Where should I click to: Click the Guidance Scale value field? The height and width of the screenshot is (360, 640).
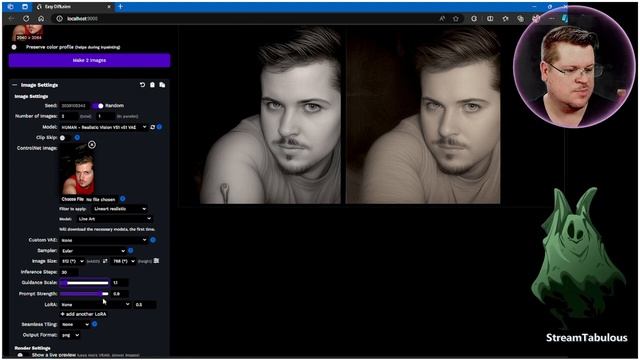tap(120, 283)
